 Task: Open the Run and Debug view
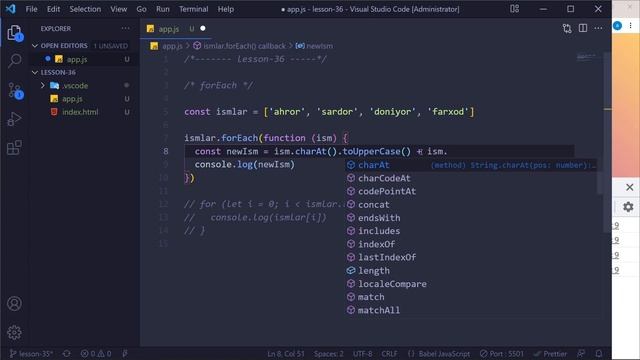14,119
